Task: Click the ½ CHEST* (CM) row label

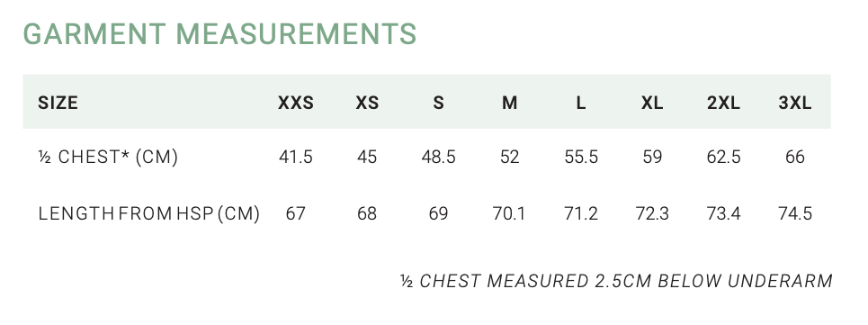Action: (108, 158)
